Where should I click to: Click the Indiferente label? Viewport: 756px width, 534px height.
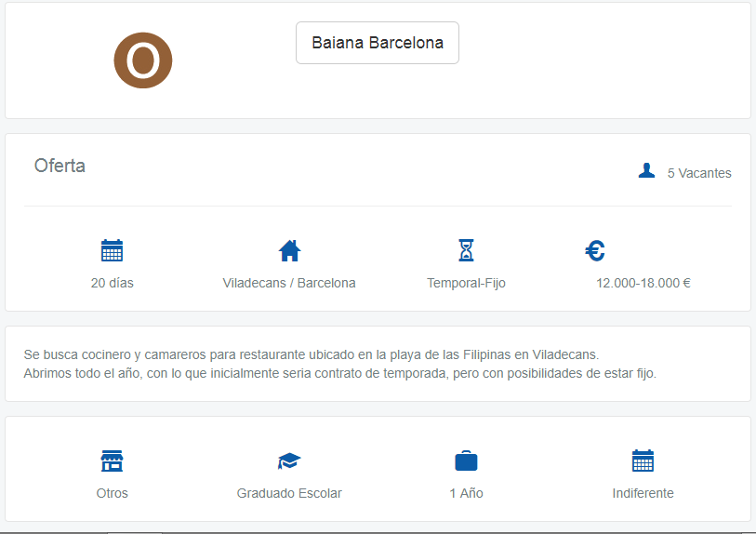[x=643, y=493]
